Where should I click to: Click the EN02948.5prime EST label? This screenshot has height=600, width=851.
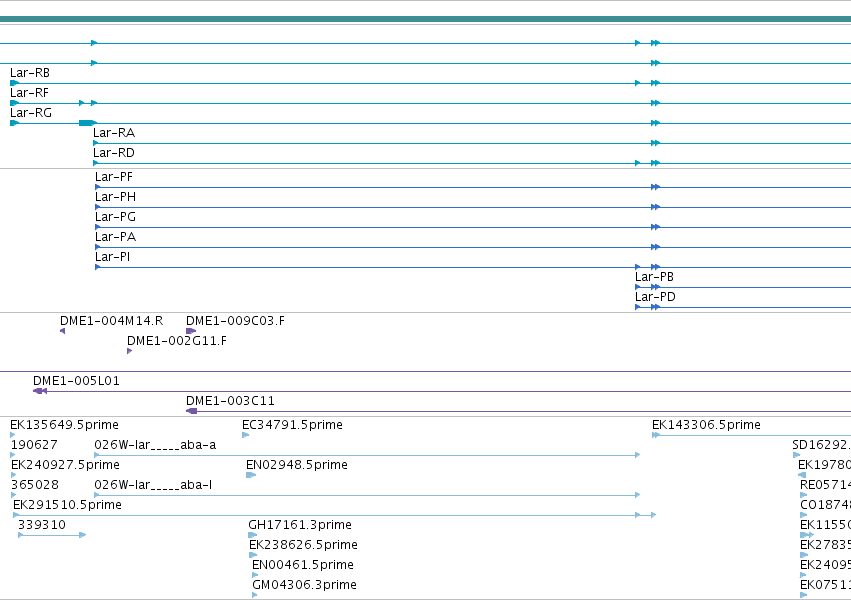click(297, 465)
